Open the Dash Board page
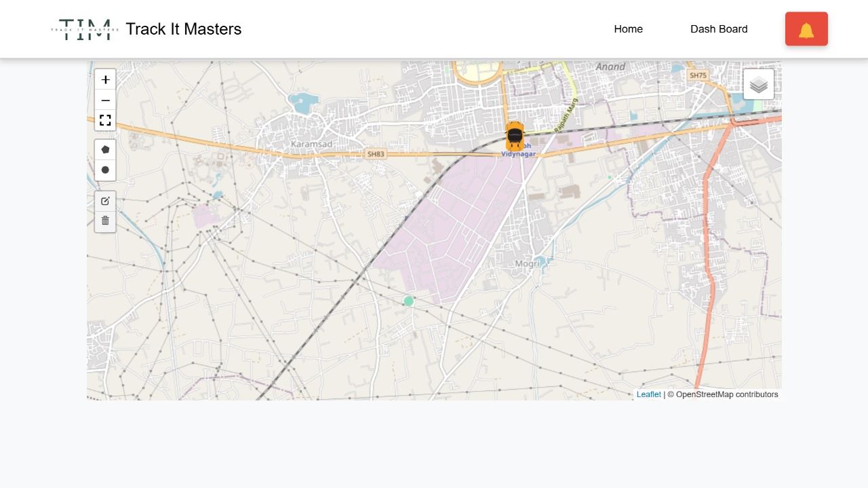The image size is (868, 488). point(719,29)
